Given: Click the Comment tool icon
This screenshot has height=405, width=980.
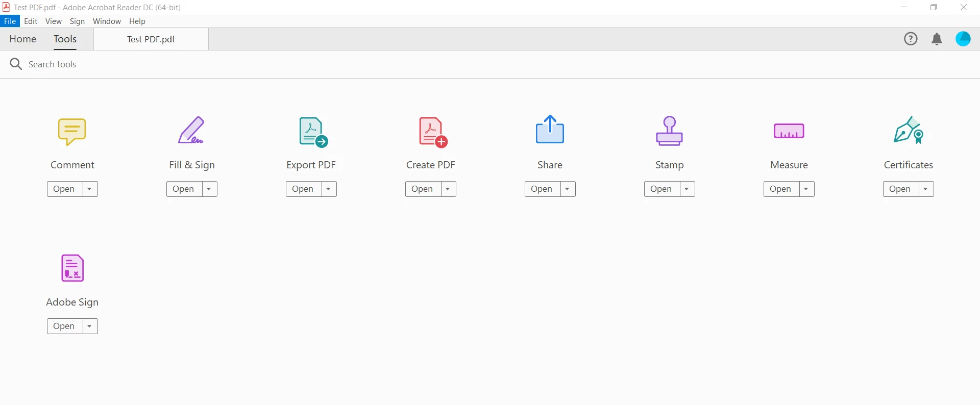Looking at the screenshot, I should 72,132.
